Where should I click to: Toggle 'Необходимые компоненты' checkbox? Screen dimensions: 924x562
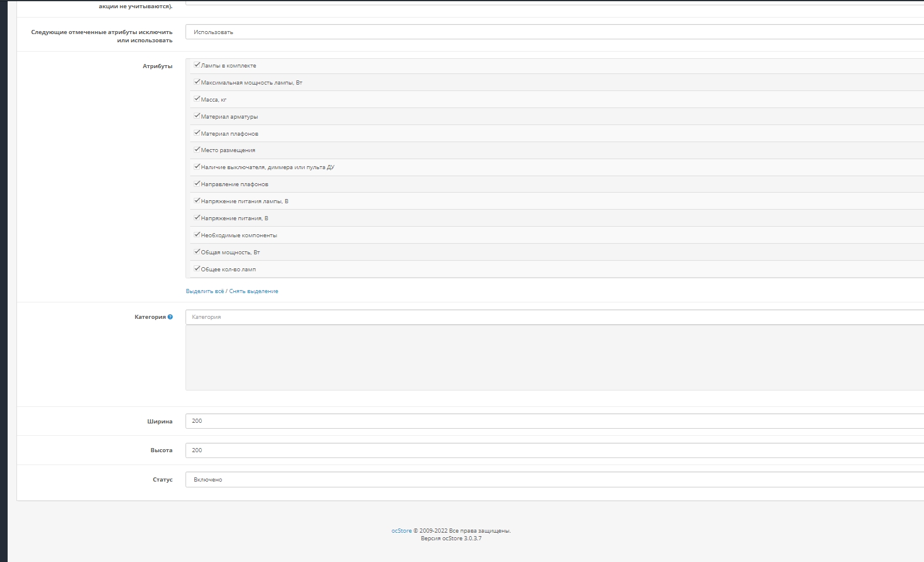197,235
